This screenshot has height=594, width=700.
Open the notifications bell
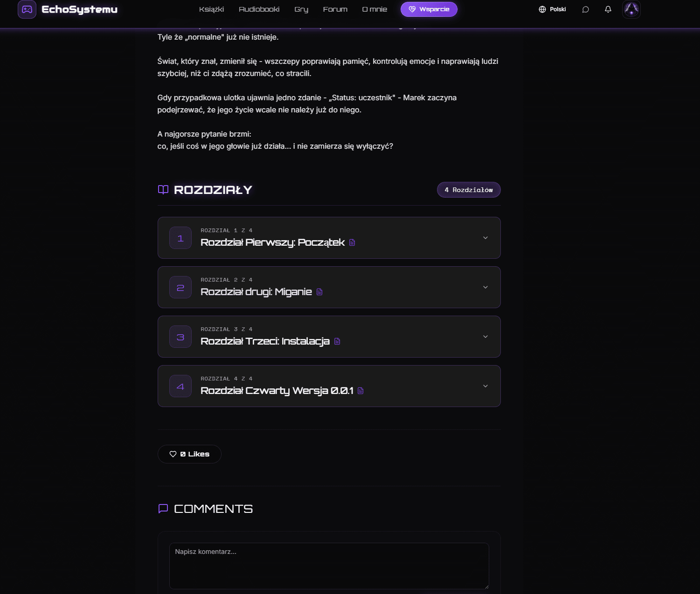pyautogui.click(x=608, y=9)
